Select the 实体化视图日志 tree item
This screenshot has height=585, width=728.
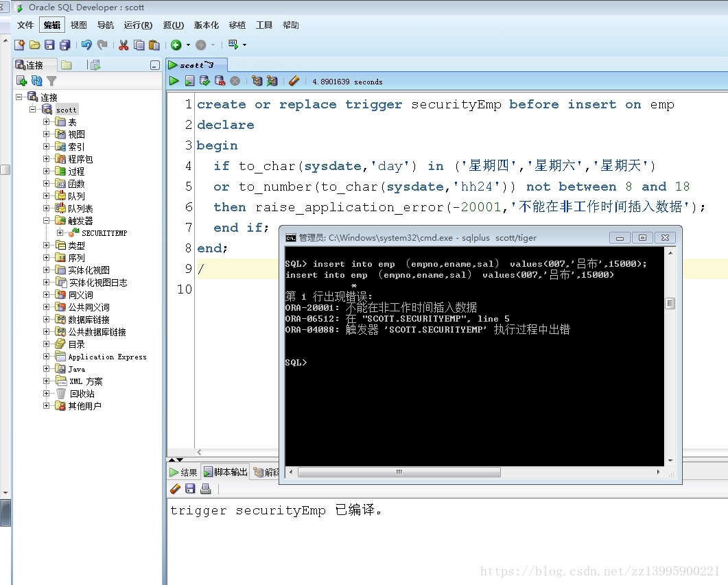coord(98,283)
